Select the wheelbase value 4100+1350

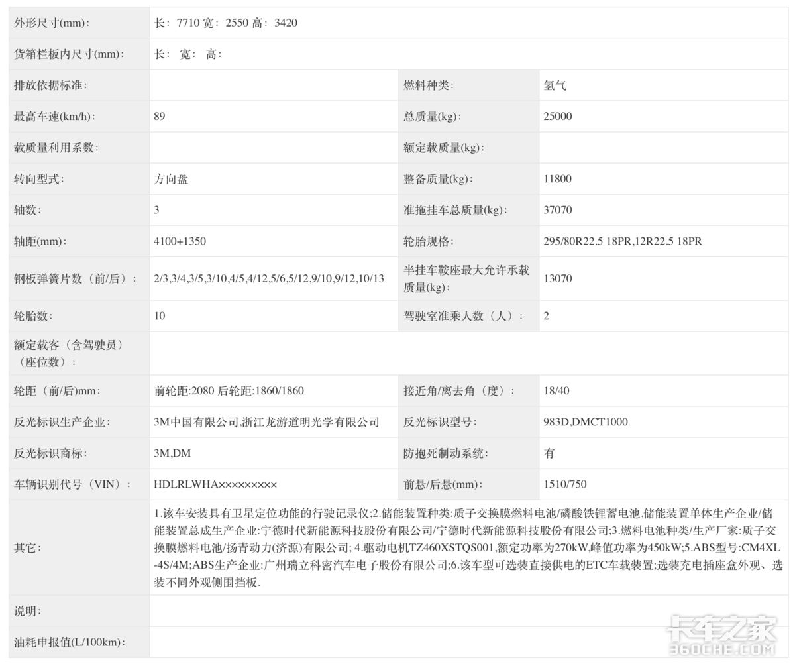tap(180, 241)
